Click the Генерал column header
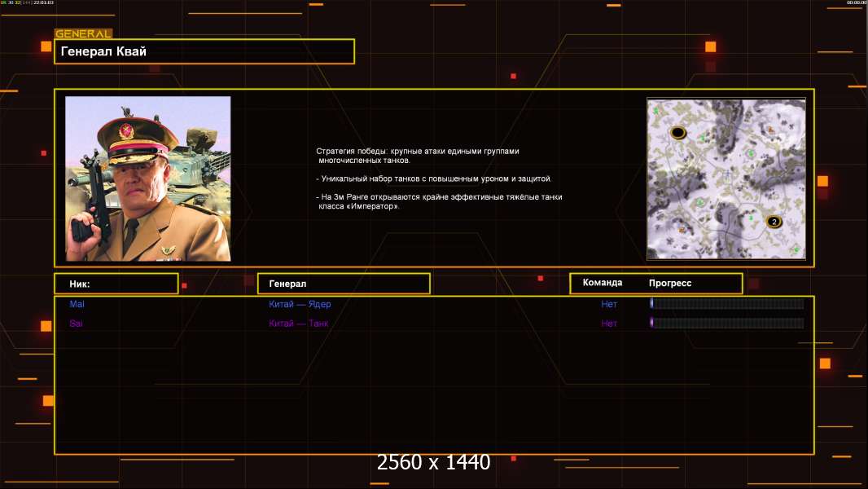Image resolution: width=868 pixels, height=489 pixels. tap(343, 284)
